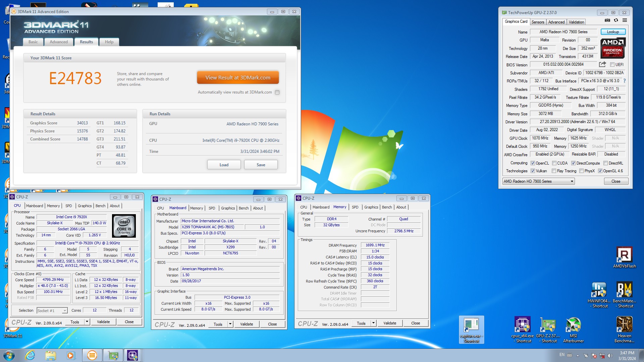Open the HWiNFO64 shortcut desktop icon
The image size is (644, 362).
(x=599, y=295)
